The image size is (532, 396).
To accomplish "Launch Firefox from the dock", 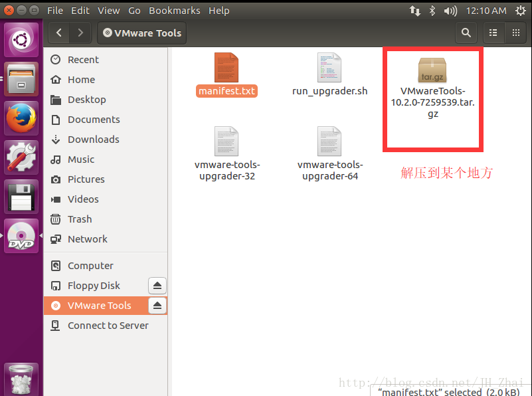I will coord(21,118).
